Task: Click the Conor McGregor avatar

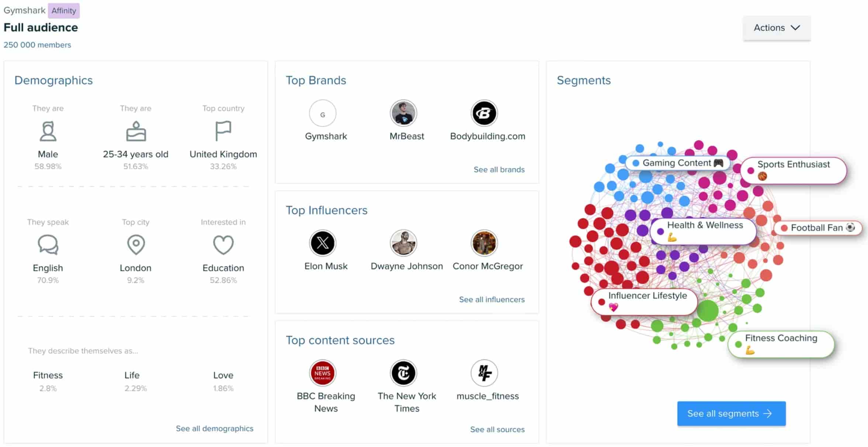Action: pyautogui.click(x=484, y=243)
